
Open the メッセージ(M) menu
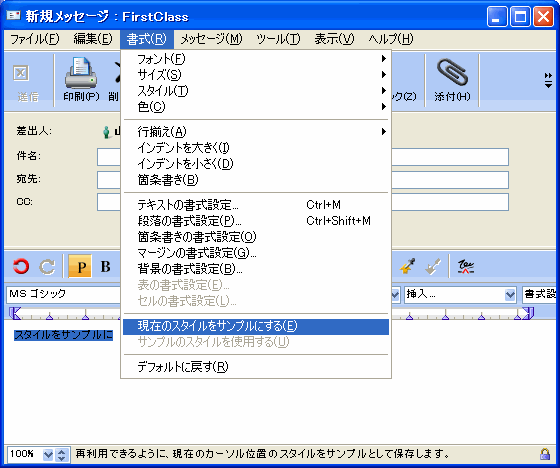(211, 39)
